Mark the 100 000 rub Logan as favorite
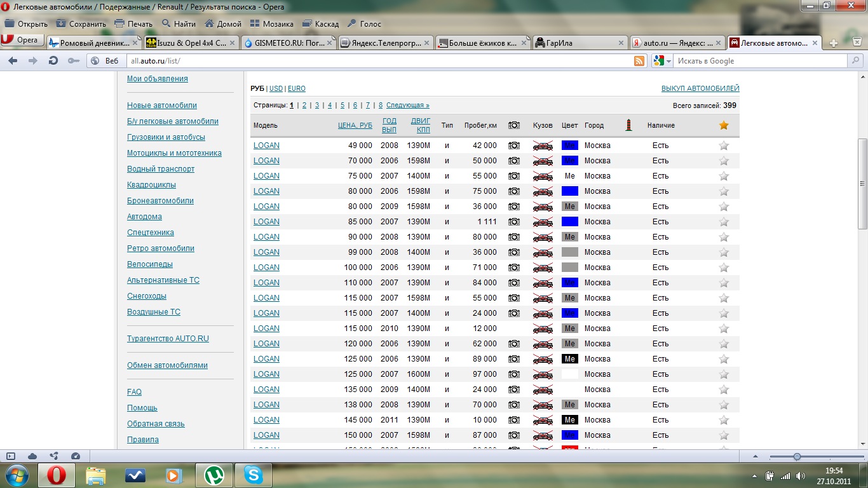 tap(723, 268)
